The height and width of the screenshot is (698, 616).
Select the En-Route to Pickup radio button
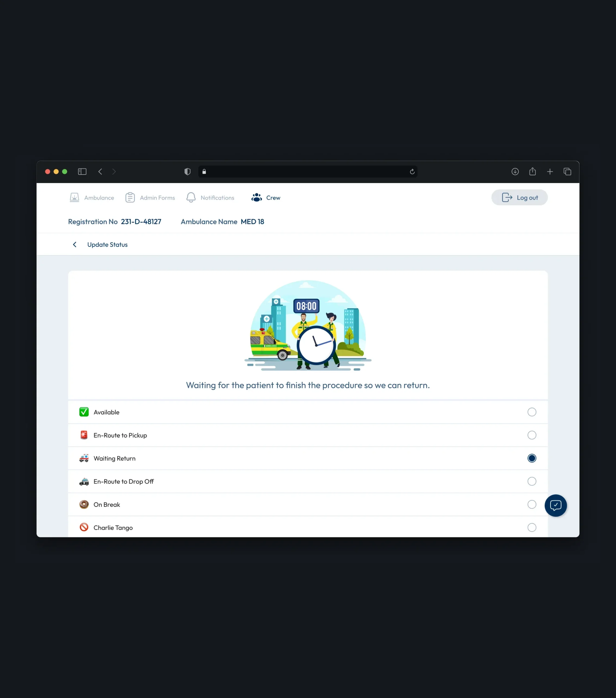pyautogui.click(x=532, y=435)
